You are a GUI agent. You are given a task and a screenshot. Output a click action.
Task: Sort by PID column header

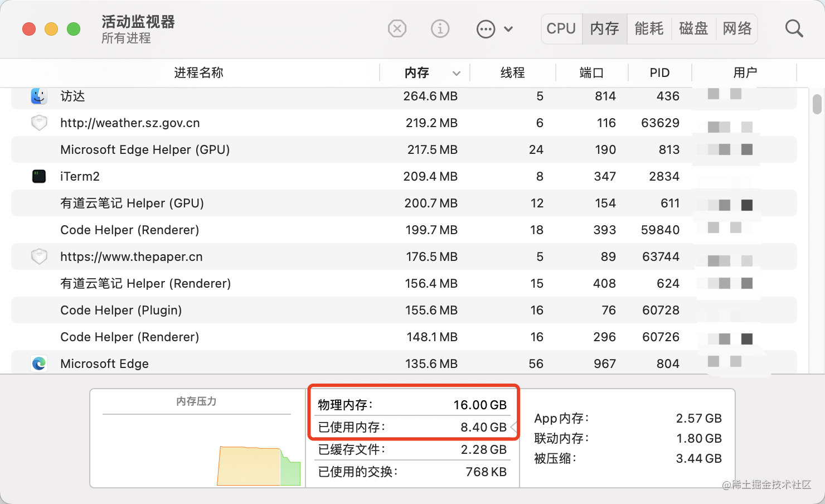pos(660,72)
